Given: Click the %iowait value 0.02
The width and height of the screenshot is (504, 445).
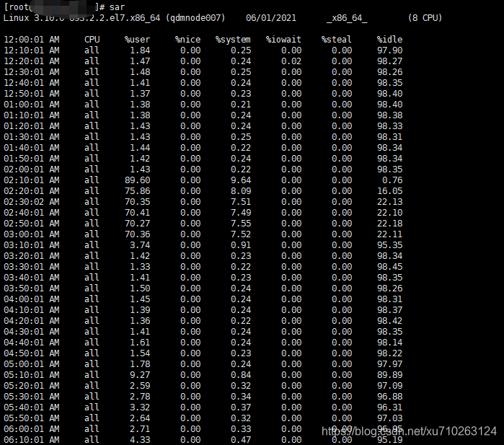Looking at the screenshot, I should point(291,61).
